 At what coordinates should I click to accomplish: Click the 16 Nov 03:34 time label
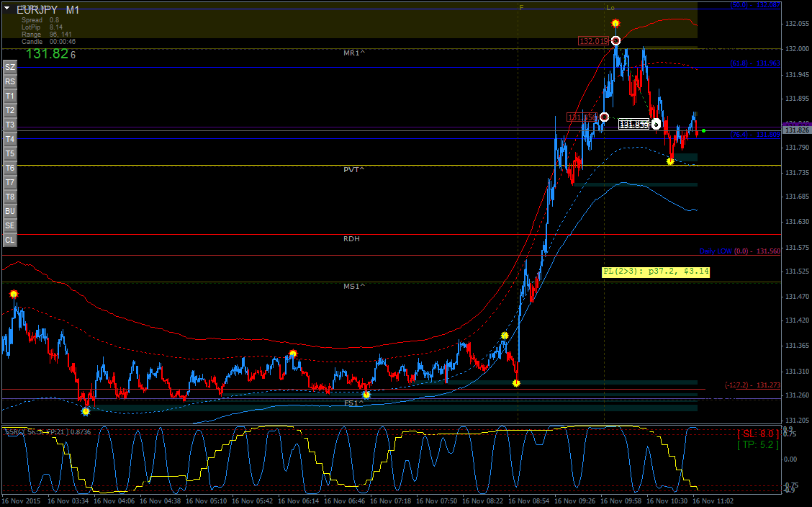[68, 501]
